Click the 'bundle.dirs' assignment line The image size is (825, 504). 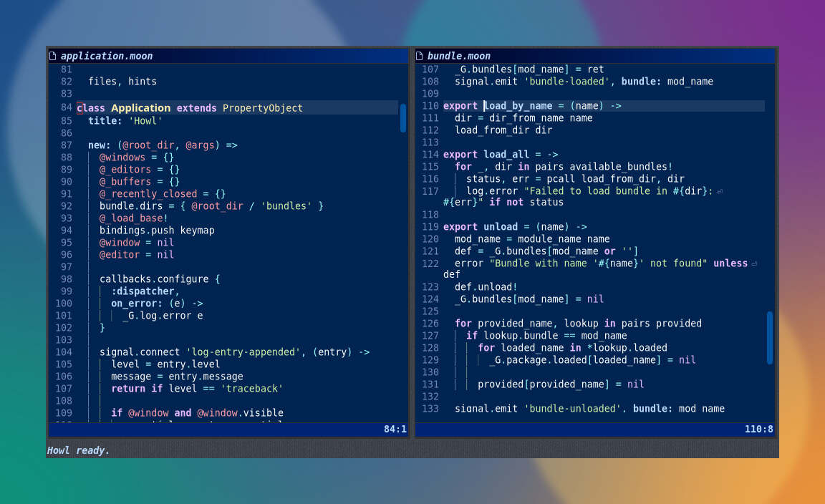[211, 205]
